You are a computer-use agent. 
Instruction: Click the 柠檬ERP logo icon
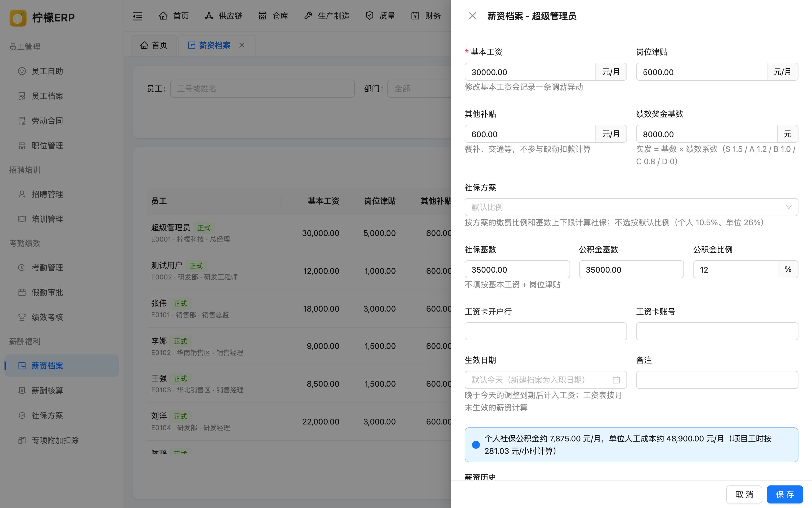pos(18,17)
